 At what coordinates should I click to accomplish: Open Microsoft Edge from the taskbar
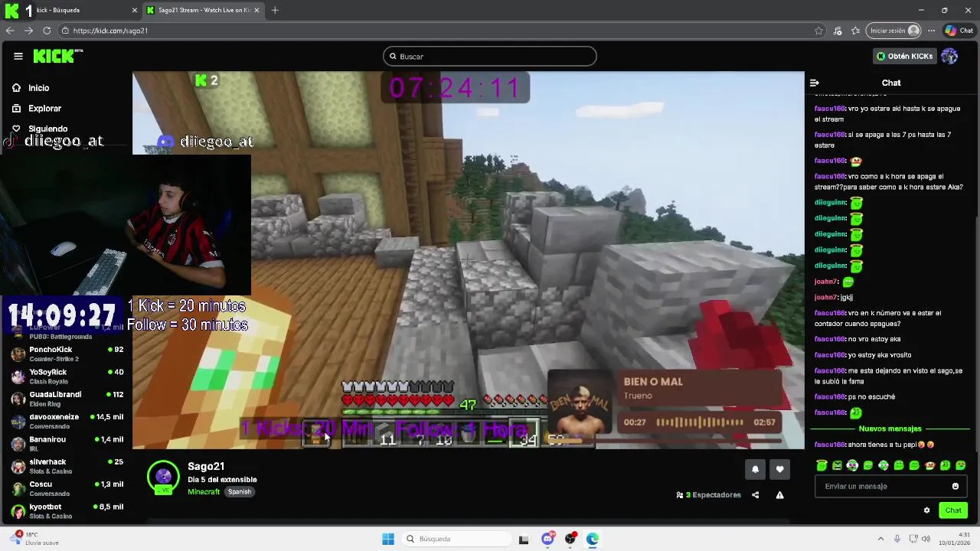593,539
